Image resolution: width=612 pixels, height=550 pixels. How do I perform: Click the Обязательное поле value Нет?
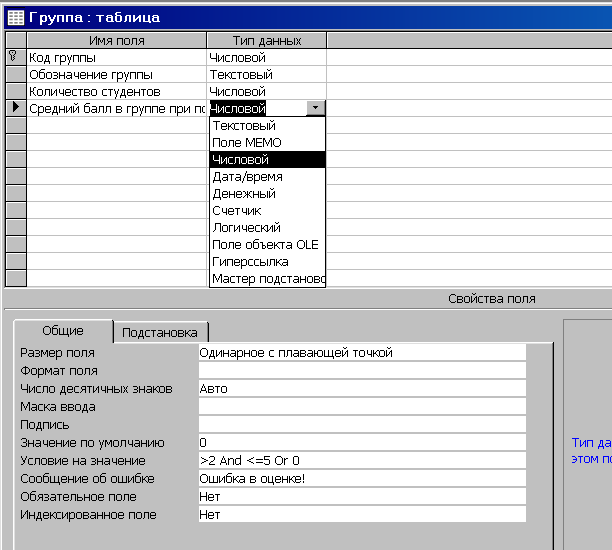point(362,497)
